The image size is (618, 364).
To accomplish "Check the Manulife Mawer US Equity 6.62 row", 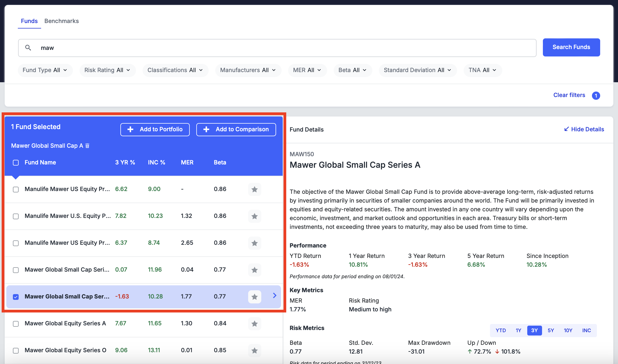I will pos(16,189).
